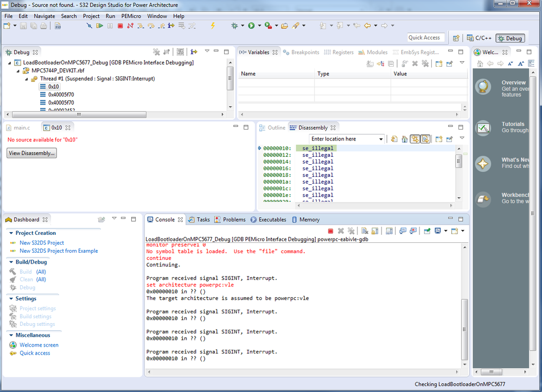The height and width of the screenshot is (392, 542).
Task: Click the Disconnect icon in main toolbar
Action: 130,25
